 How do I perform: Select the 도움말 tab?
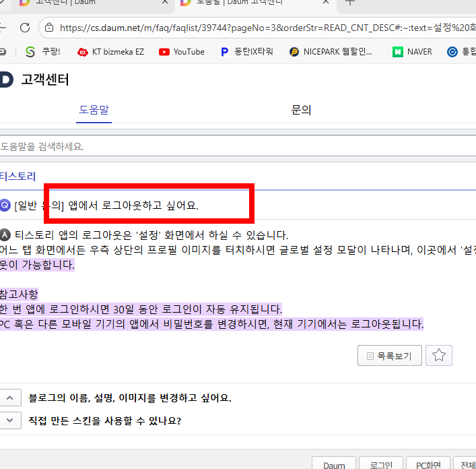coord(94,110)
